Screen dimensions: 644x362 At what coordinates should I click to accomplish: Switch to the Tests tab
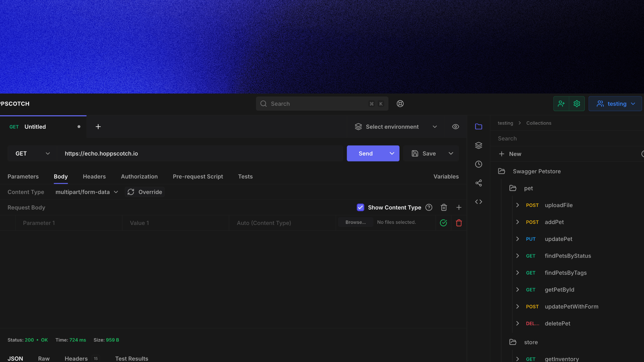tap(245, 176)
